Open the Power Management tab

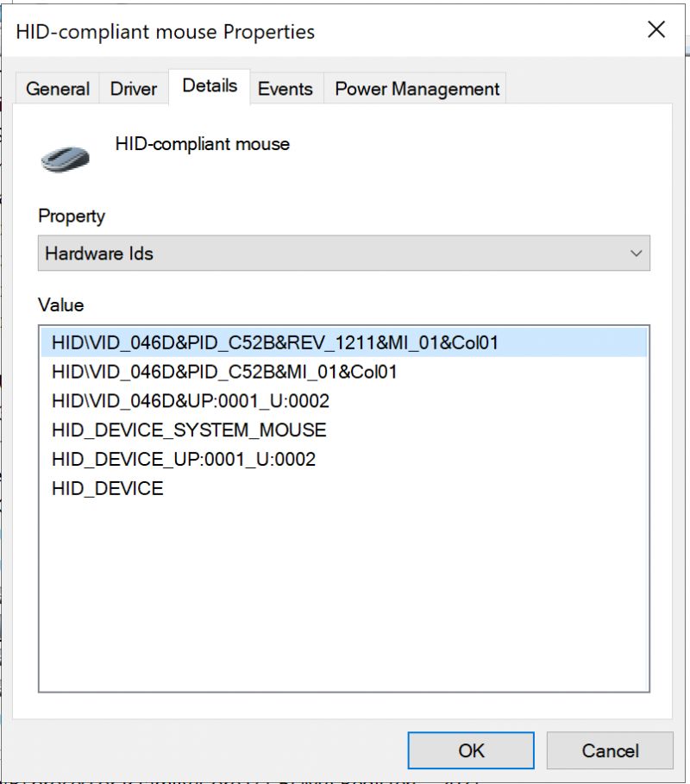(x=416, y=88)
